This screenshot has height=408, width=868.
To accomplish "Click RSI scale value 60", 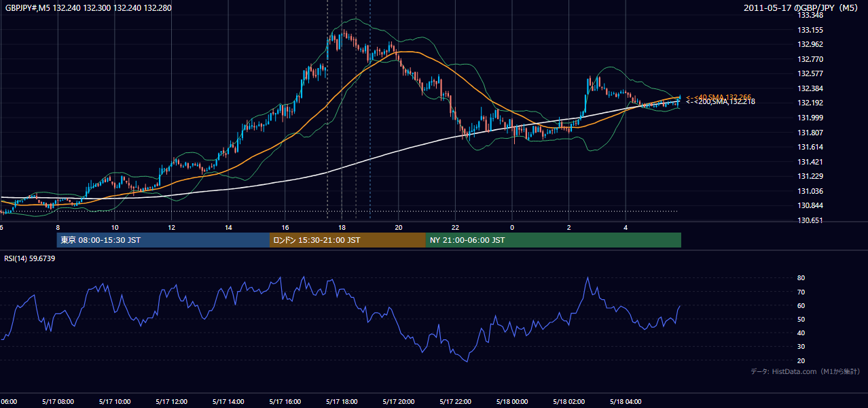I will (x=801, y=305).
